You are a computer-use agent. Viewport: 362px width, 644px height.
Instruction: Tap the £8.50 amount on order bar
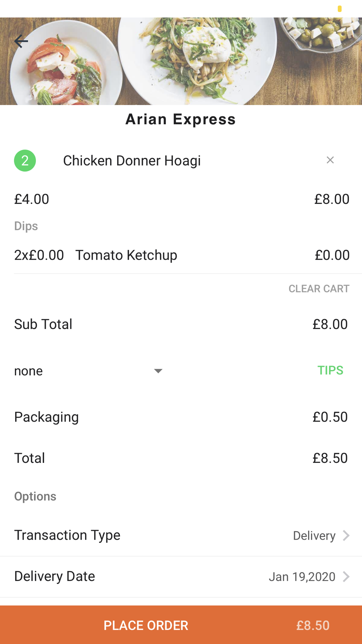(x=313, y=625)
